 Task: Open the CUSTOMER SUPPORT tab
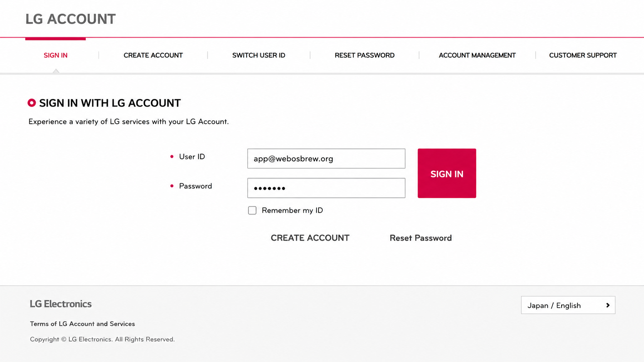pyautogui.click(x=583, y=55)
